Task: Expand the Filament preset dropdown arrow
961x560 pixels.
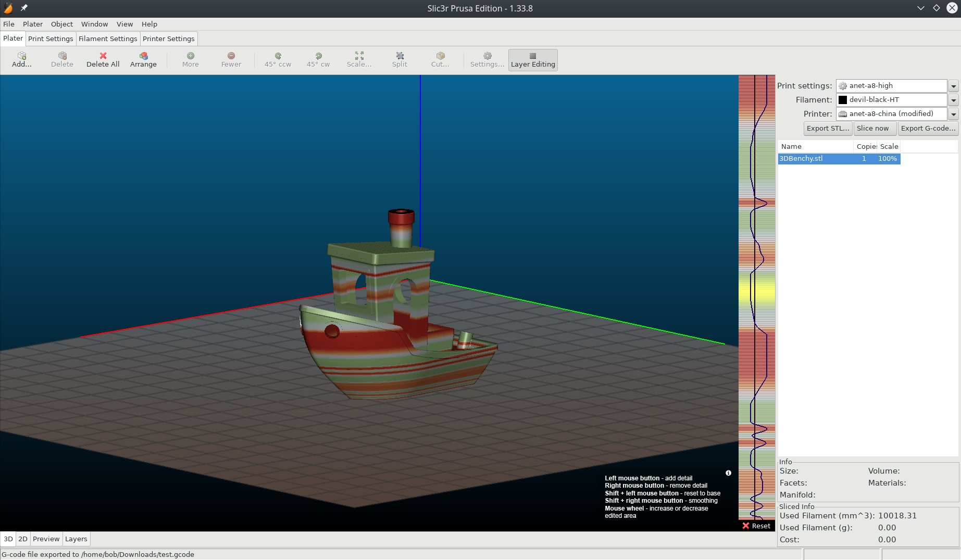Action: click(x=953, y=100)
